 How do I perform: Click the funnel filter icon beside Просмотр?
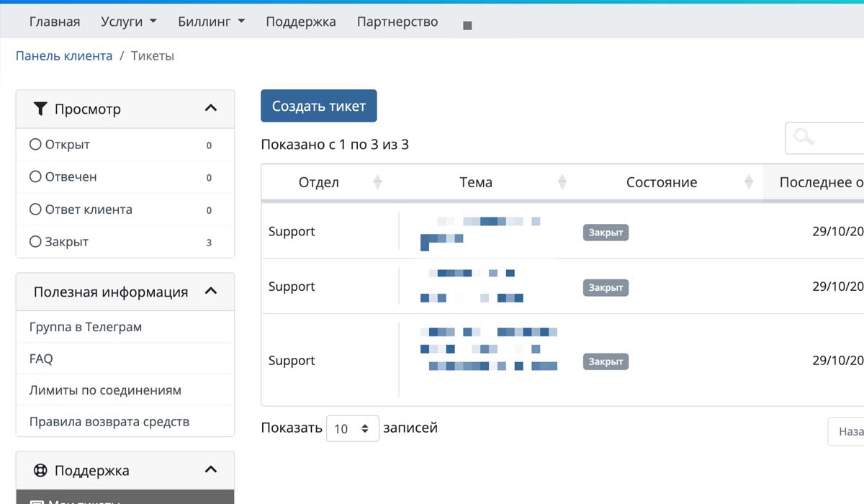pos(40,109)
